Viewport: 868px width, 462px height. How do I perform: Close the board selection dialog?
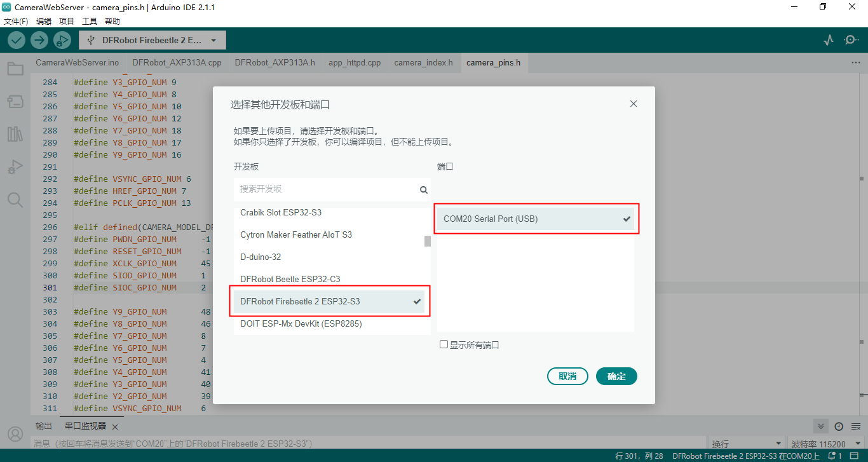(634, 104)
